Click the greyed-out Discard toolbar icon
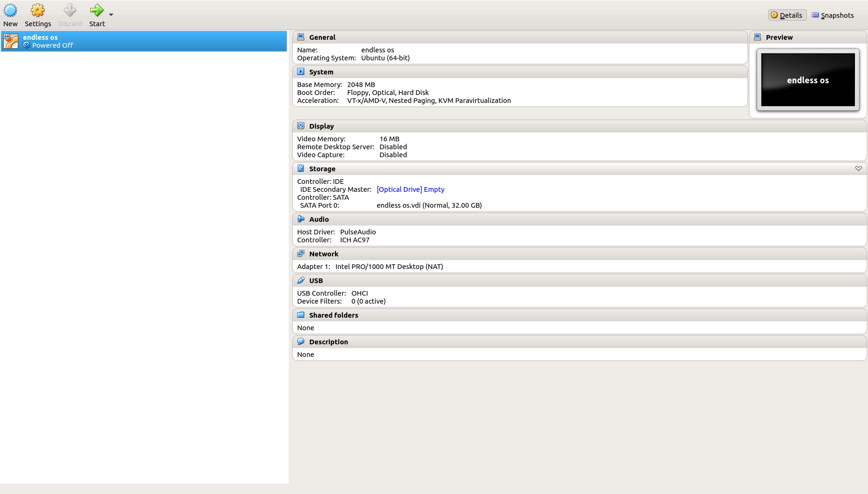The image size is (868, 494). point(70,10)
